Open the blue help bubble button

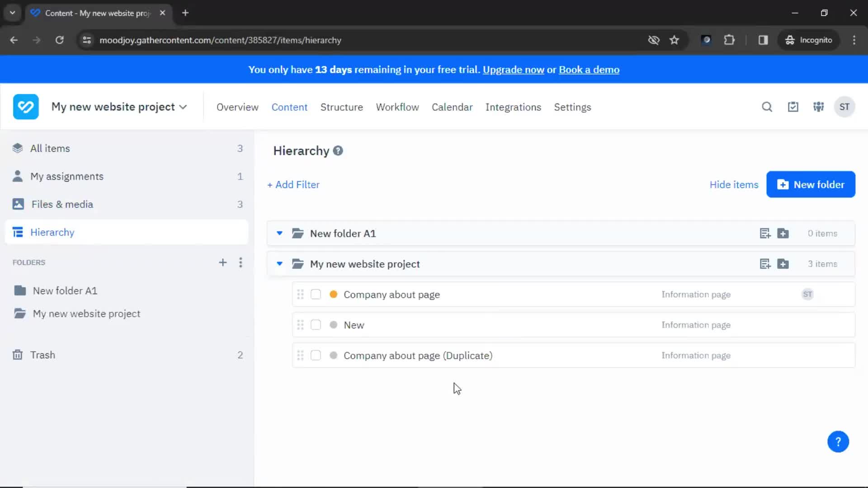pyautogui.click(x=838, y=441)
